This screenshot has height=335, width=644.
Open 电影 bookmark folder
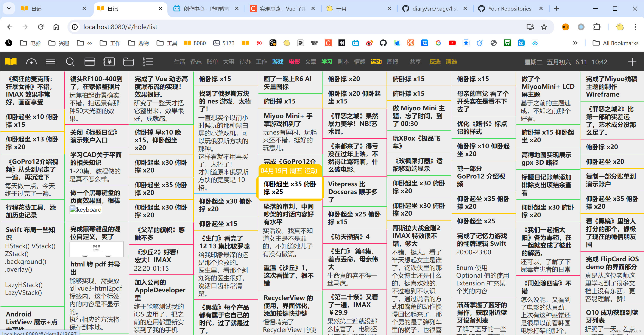(x=31, y=43)
